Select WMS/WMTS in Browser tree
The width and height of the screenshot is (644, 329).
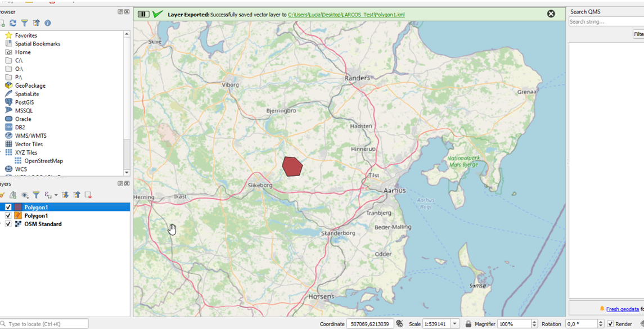[x=30, y=136]
